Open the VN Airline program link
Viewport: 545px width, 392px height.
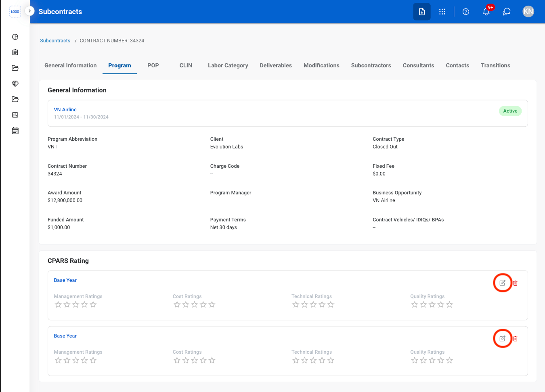pyautogui.click(x=65, y=110)
